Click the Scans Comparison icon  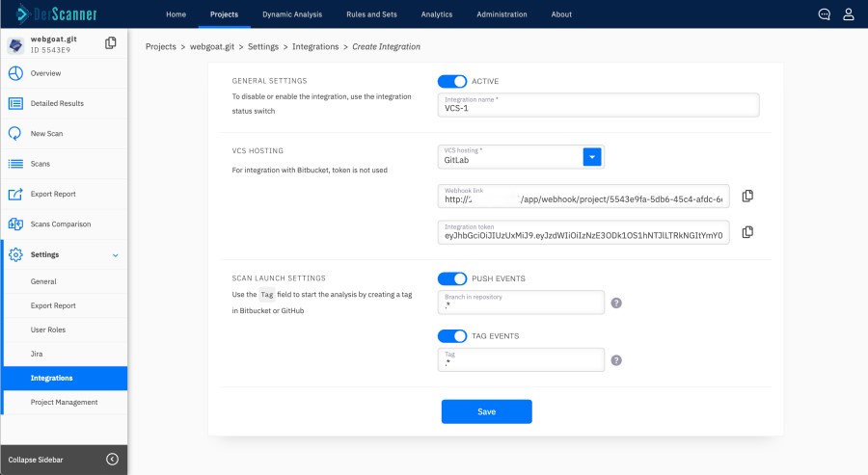15,224
